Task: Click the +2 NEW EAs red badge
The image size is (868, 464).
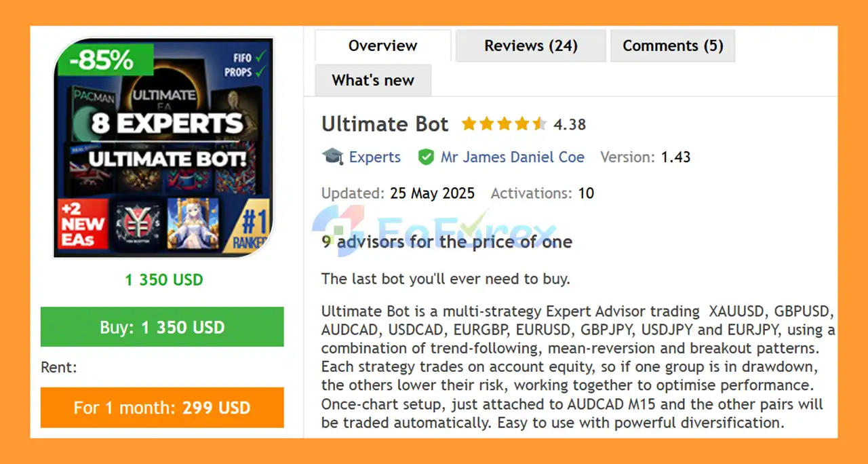Action: coord(83,223)
